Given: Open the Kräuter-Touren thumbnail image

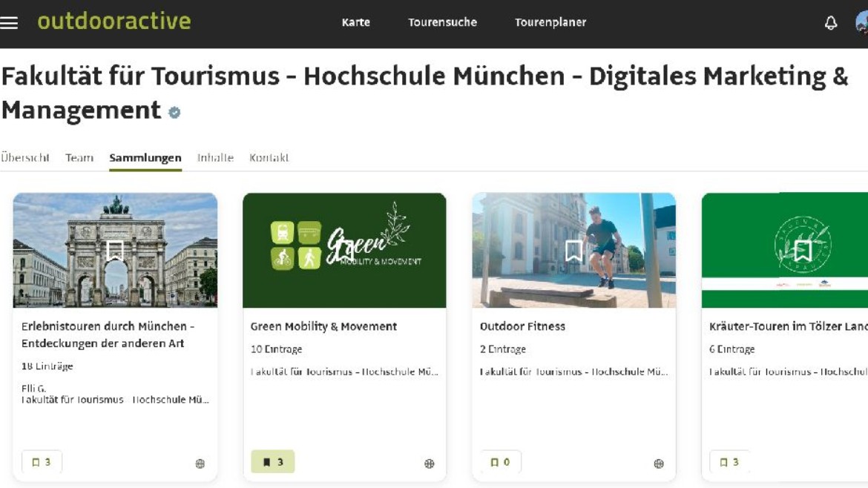Looking at the screenshot, I should (x=785, y=250).
